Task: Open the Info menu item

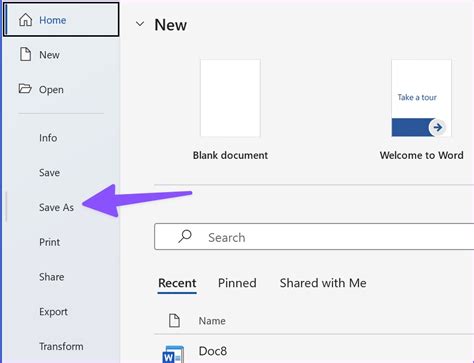Action: point(48,138)
